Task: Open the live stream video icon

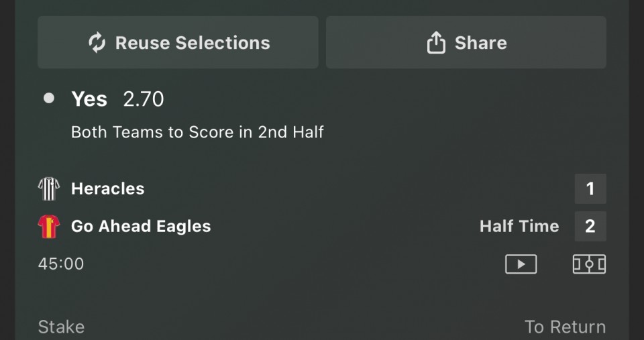Action: (521, 264)
